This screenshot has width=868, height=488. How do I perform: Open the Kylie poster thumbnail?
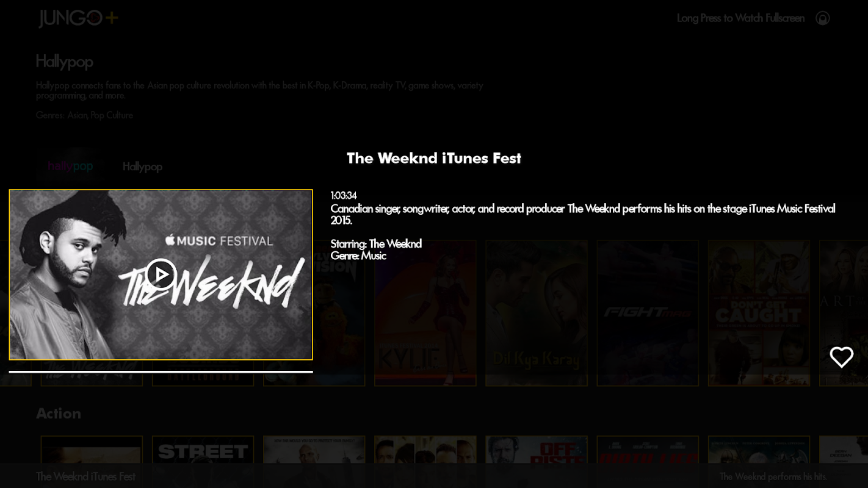click(425, 313)
